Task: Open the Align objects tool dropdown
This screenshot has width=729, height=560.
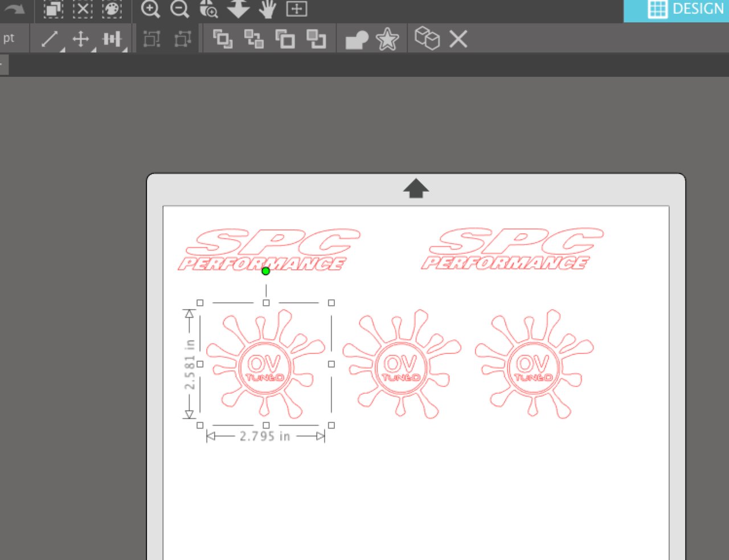Action: pos(113,39)
